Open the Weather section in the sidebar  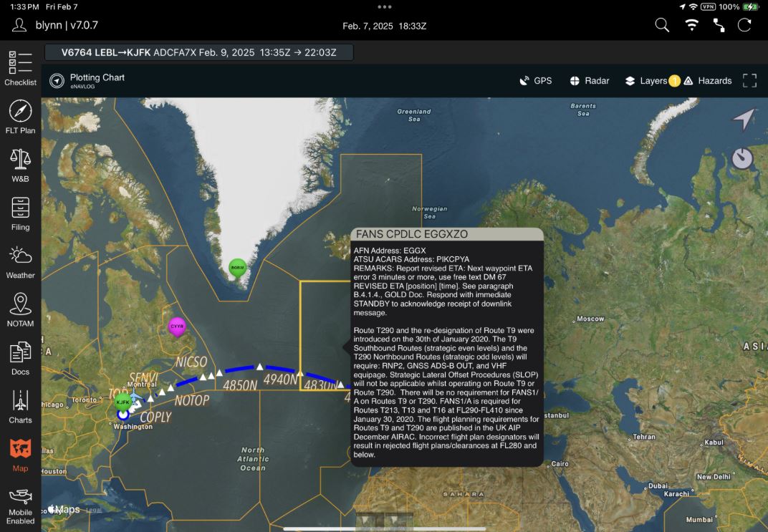(x=21, y=261)
